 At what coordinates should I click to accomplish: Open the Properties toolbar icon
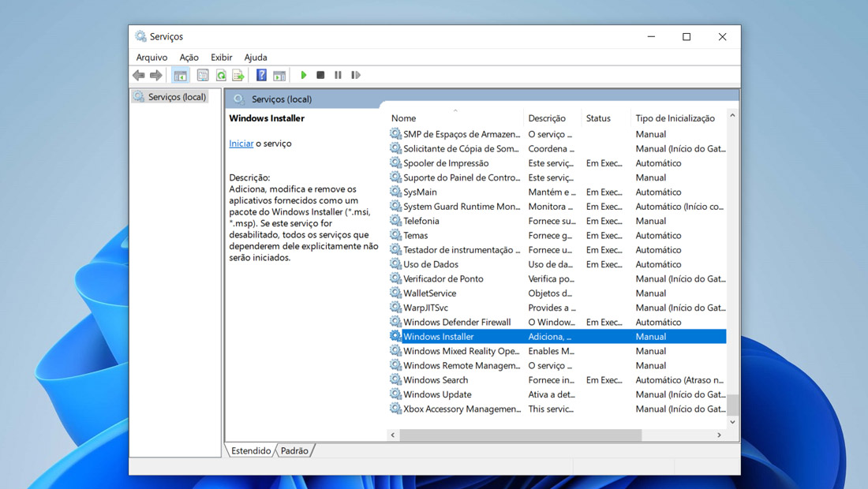(x=203, y=75)
